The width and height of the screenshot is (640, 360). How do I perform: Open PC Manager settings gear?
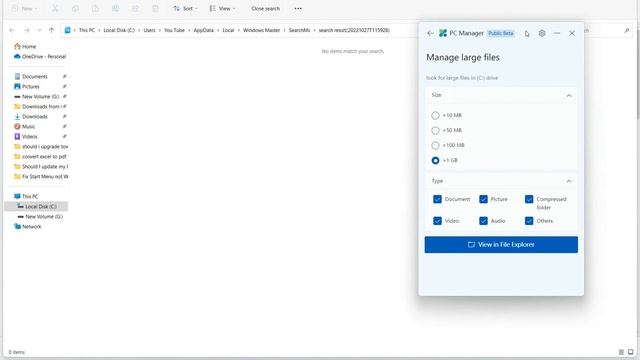click(x=542, y=33)
